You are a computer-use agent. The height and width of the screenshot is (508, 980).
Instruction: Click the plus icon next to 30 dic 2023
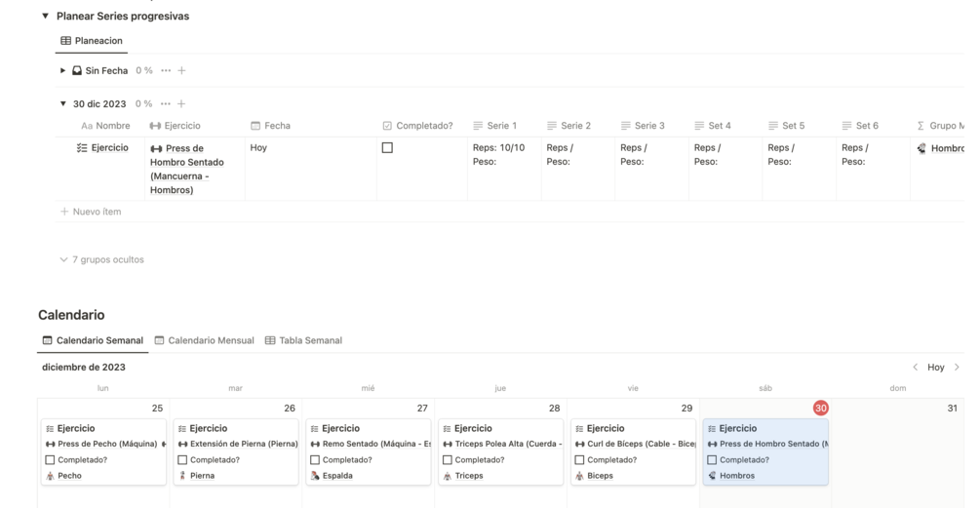click(x=181, y=103)
